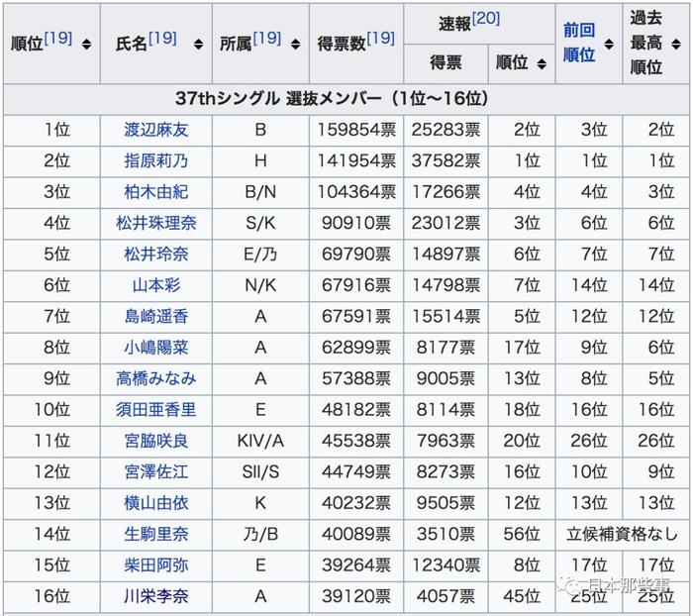Select vote count 44749票
This screenshot has height=616, width=693.
(x=356, y=472)
